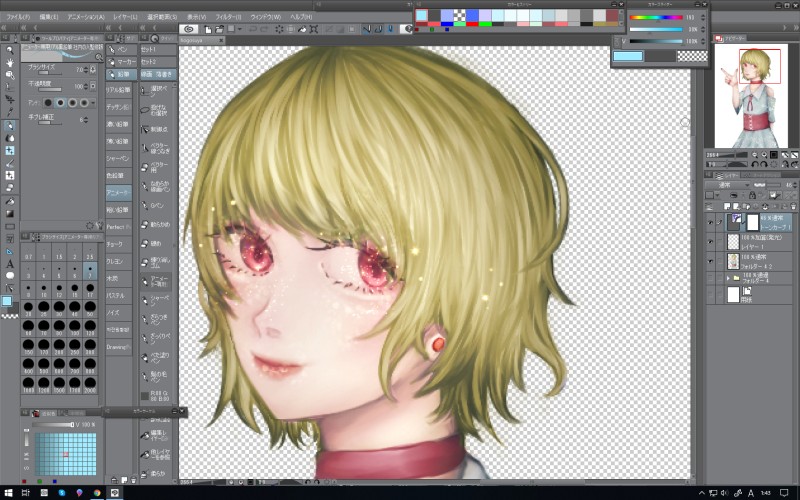Toggle snap to special ruler in the command bar

point(379,29)
